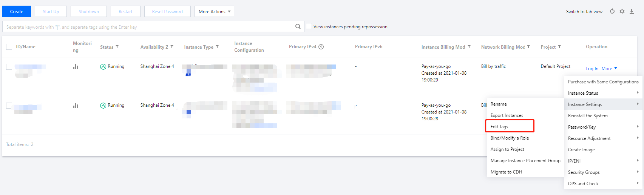Click the Log In link

(592, 69)
